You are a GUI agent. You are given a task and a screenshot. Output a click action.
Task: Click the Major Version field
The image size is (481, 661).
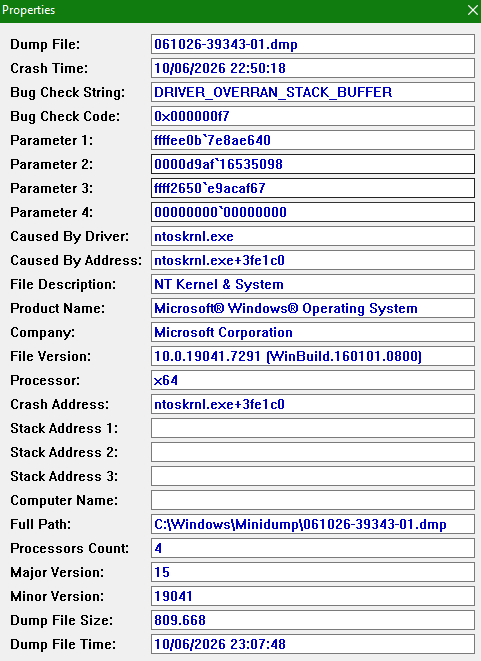[313, 573]
